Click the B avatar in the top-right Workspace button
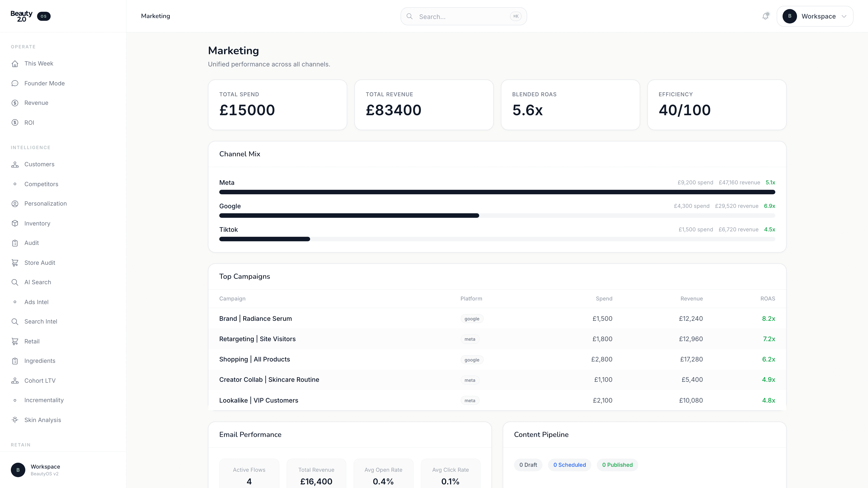The height and width of the screenshot is (488, 868). click(790, 16)
